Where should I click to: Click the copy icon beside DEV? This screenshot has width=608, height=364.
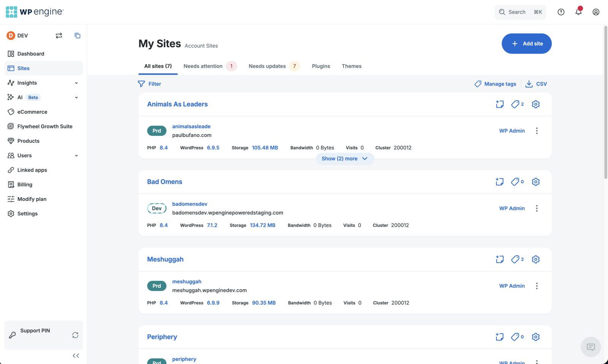pyautogui.click(x=77, y=35)
